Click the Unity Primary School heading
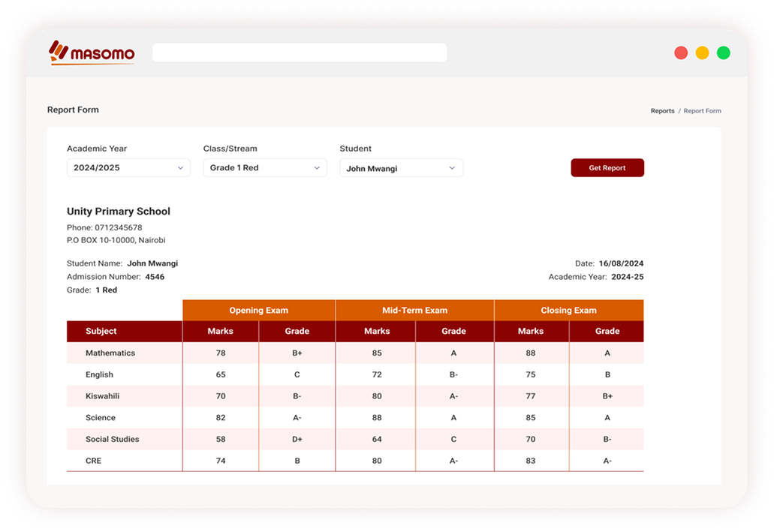774x532 pixels. pos(119,212)
